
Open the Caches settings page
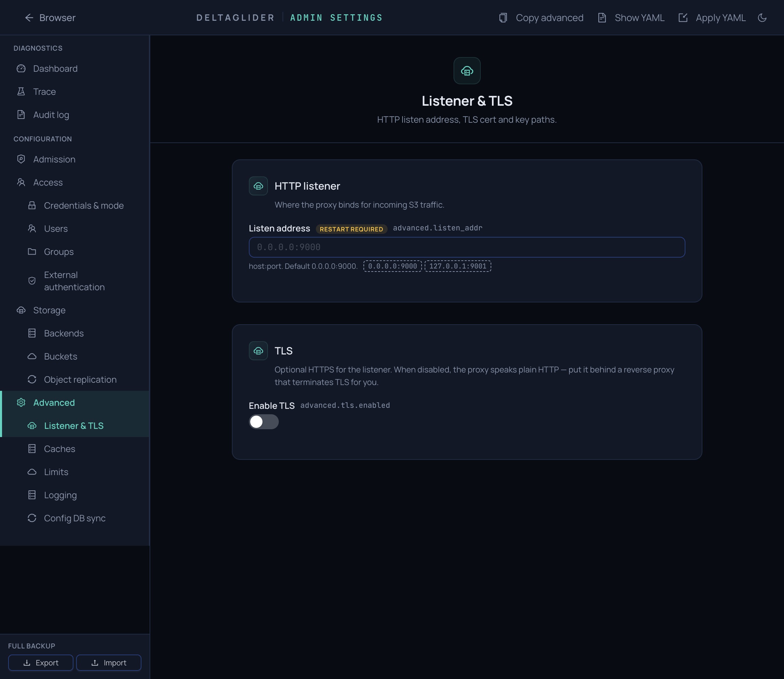[x=59, y=449]
